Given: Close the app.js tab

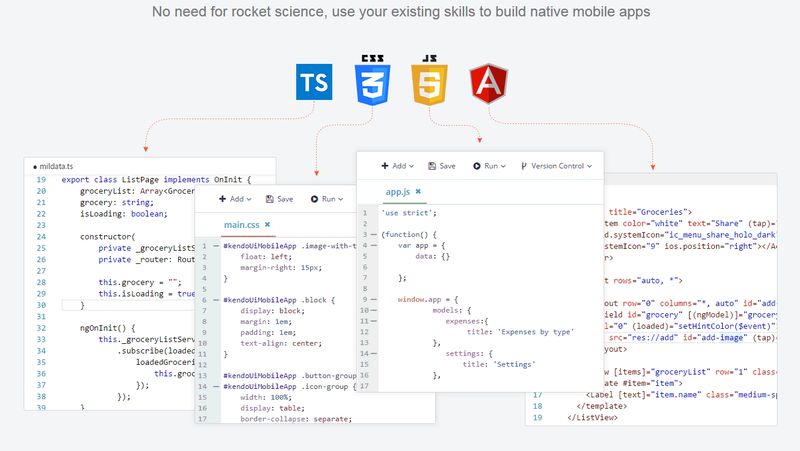Looking at the screenshot, I should point(418,191).
